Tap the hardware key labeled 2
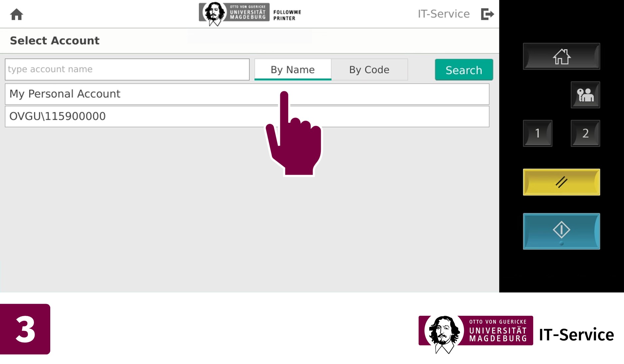The height and width of the screenshot is (364, 624). 585,133
